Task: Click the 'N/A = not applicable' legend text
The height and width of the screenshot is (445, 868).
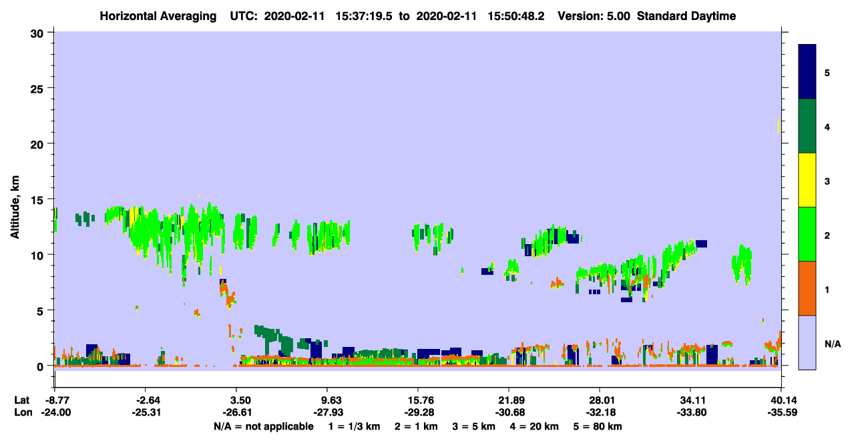Action: pos(263,426)
